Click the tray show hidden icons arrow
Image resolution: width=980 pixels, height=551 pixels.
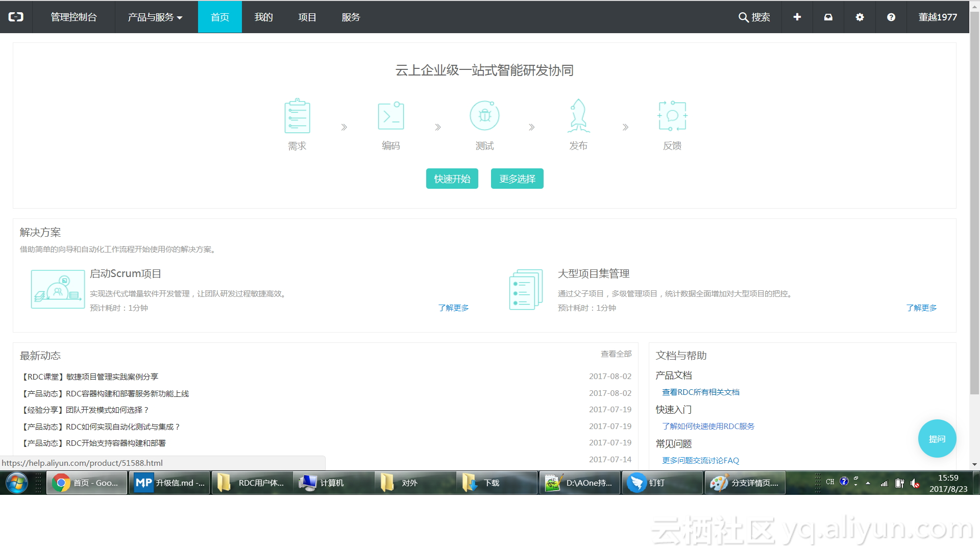tap(868, 483)
